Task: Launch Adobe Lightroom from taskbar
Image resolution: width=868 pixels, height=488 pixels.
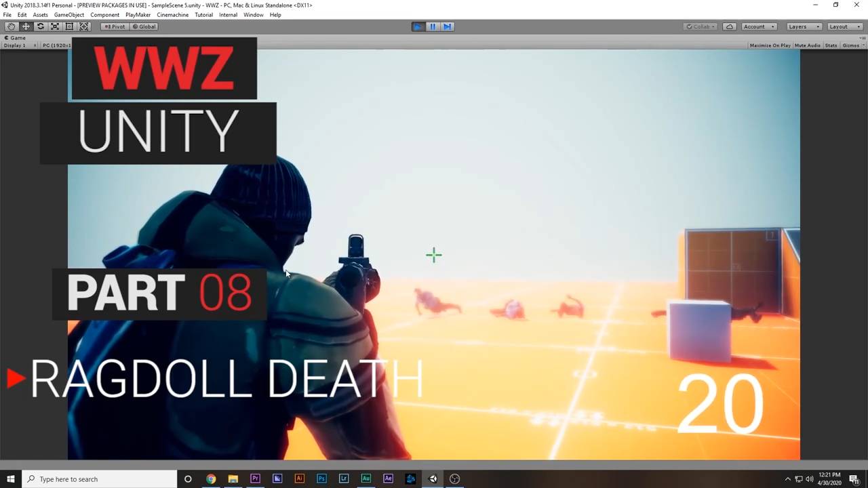Action: point(344,479)
